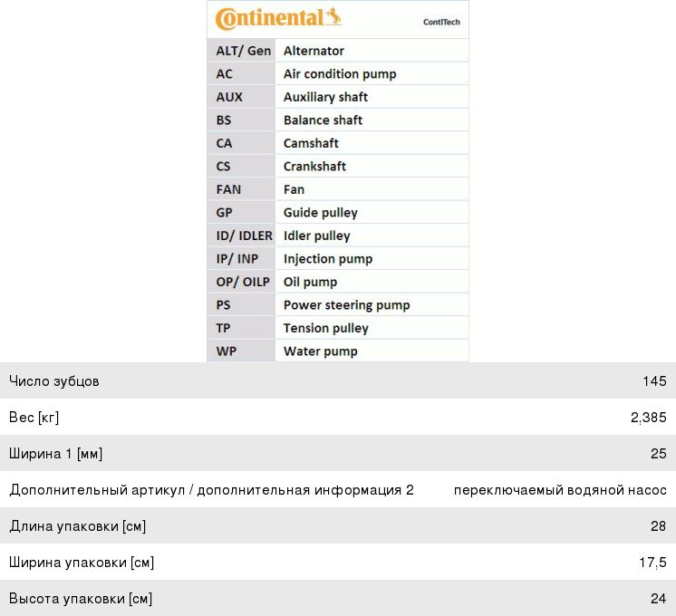
Task: Click the 'Длина упаковки [см]' label
Action: click(78, 526)
